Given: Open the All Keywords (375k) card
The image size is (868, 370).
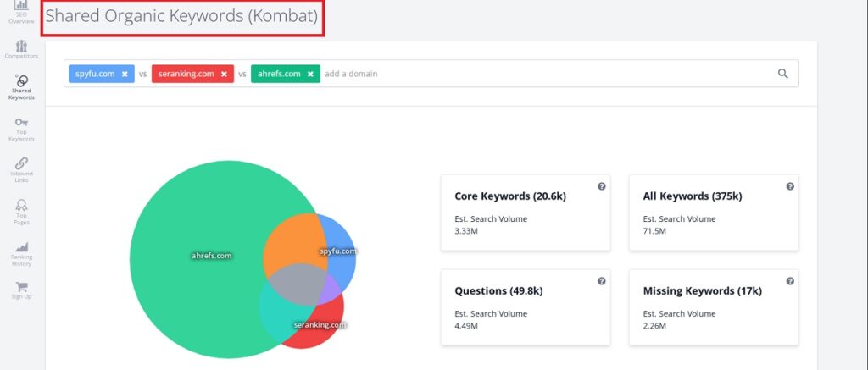Looking at the screenshot, I should [x=714, y=213].
